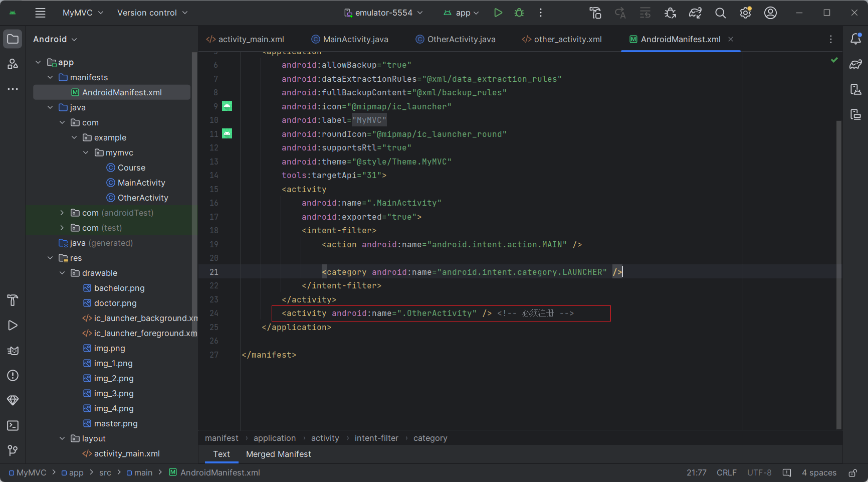
Task: Show more tool windows ellipsis
Action: coord(13,89)
